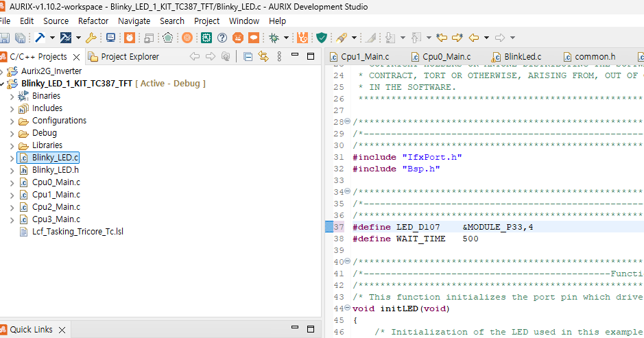Click the pentagon-shaped toolbar icon
The image size is (644, 338).
pos(167,38)
